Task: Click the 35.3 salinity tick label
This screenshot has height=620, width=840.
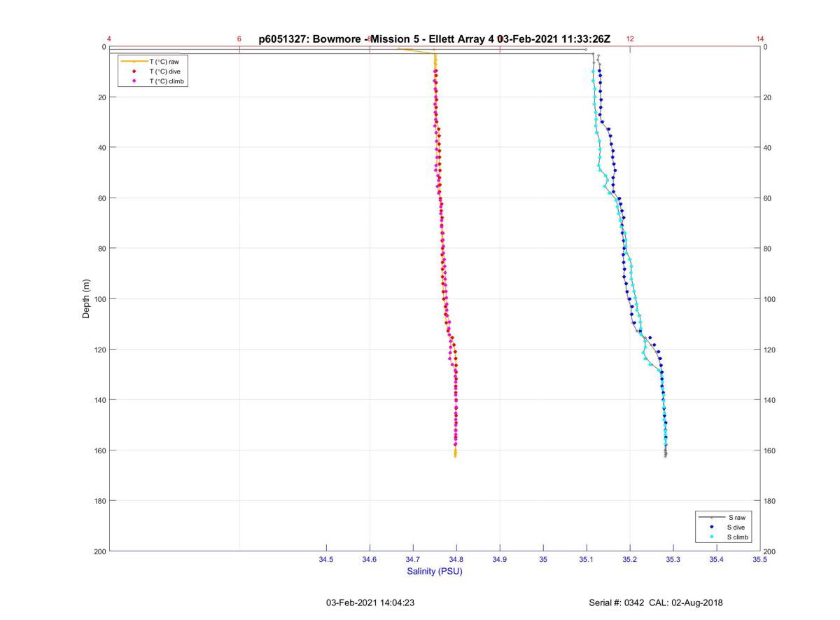Action: coord(673,559)
